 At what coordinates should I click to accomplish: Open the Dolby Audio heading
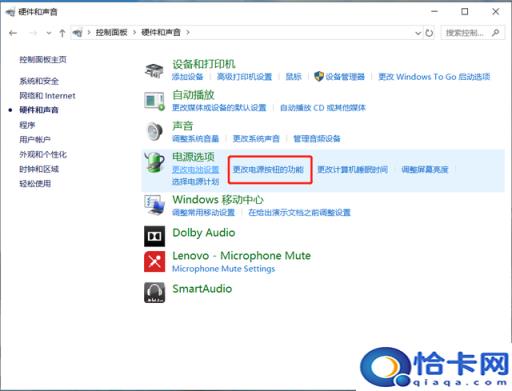(x=204, y=232)
